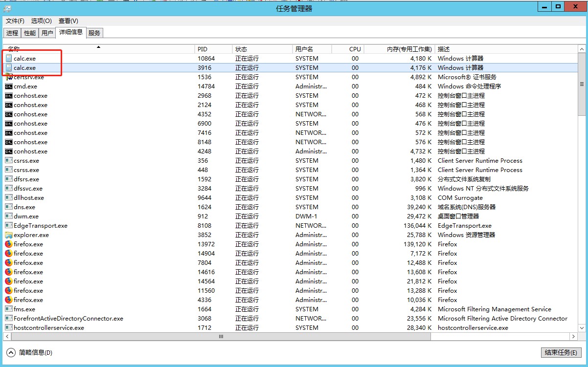Click the description 桌面窗口管理器
This screenshot has width=588, height=367.
pyautogui.click(x=458, y=216)
